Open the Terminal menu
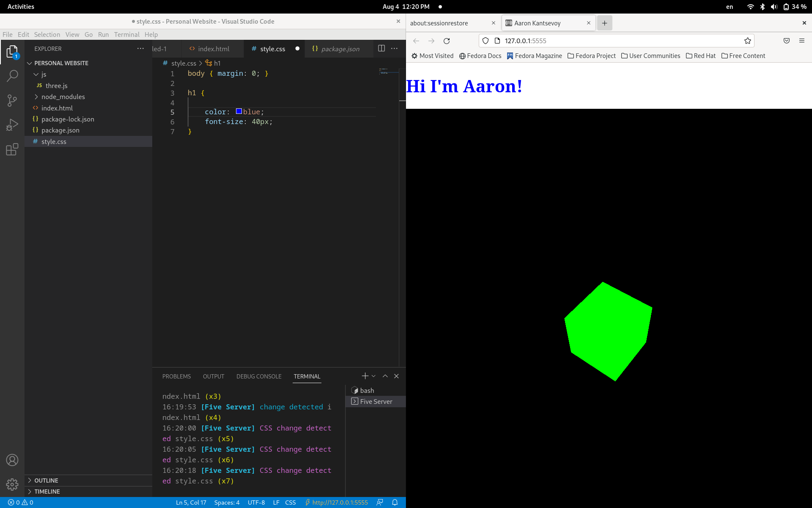The height and width of the screenshot is (508, 812). point(126,34)
